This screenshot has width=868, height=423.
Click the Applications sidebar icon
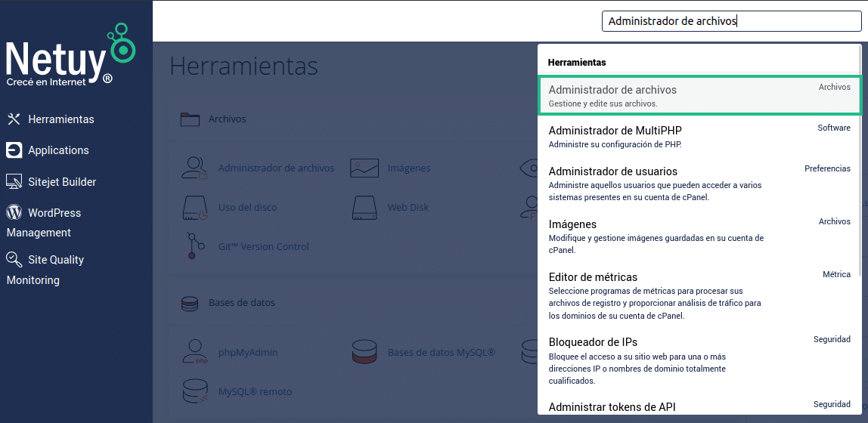(14, 150)
